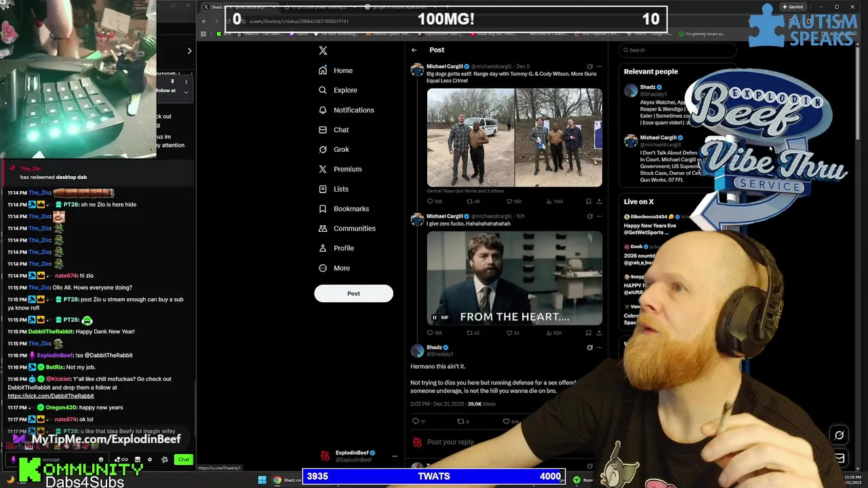This screenshot has width=868, height=488.
Task: Bookmark the Dec 5 range day post
Action: point(588,201)
